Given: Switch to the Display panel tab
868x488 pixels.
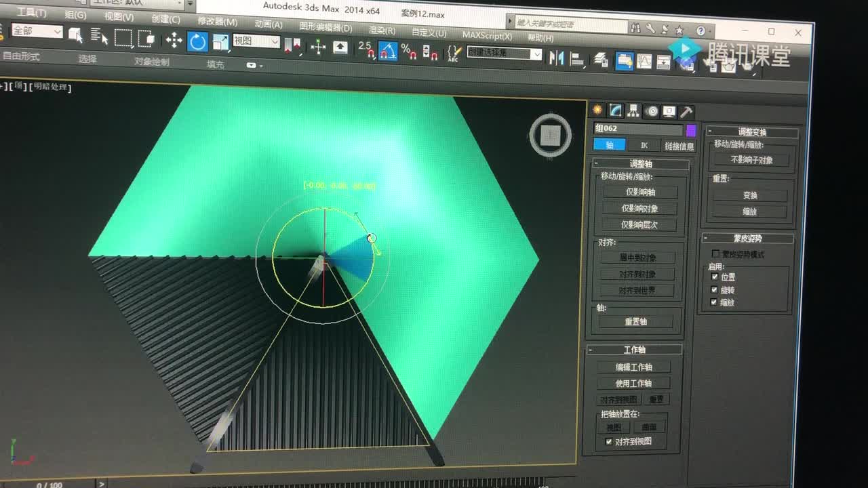Looking at the screenshot, I should [x=669, y=112].
